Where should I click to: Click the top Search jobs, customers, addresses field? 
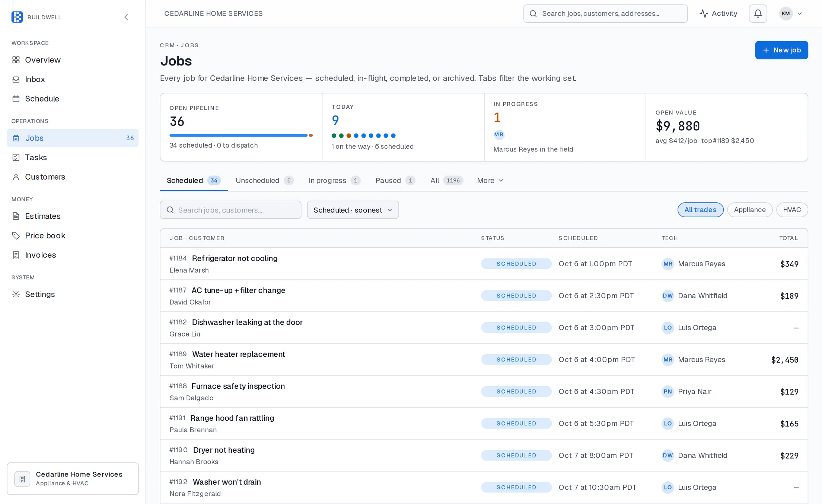click(x=605, y=14)
